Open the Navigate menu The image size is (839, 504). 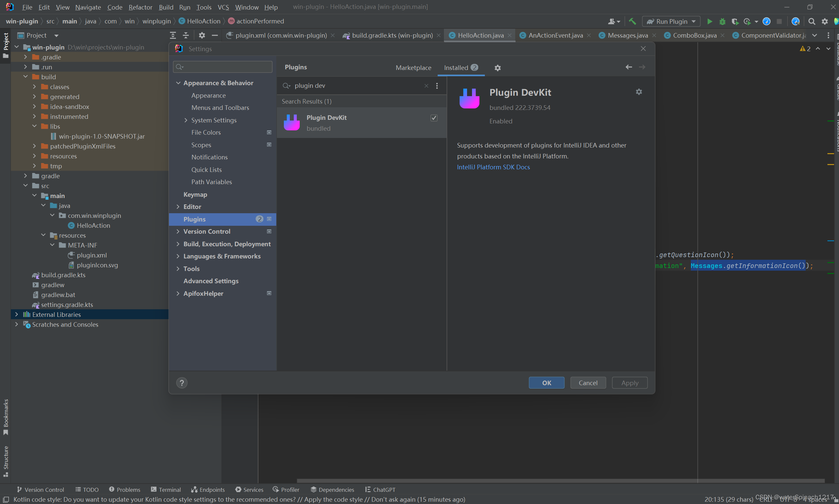[x=88, y=7]
